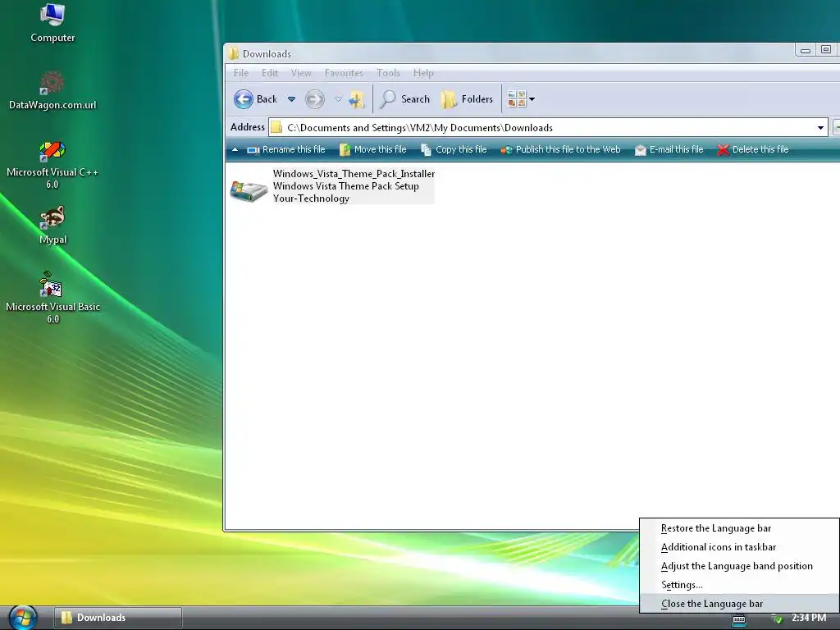Image resolution: width=840 pixels, height=630 pixels.
Task: Click Delete this file
Action: (753, 149)
